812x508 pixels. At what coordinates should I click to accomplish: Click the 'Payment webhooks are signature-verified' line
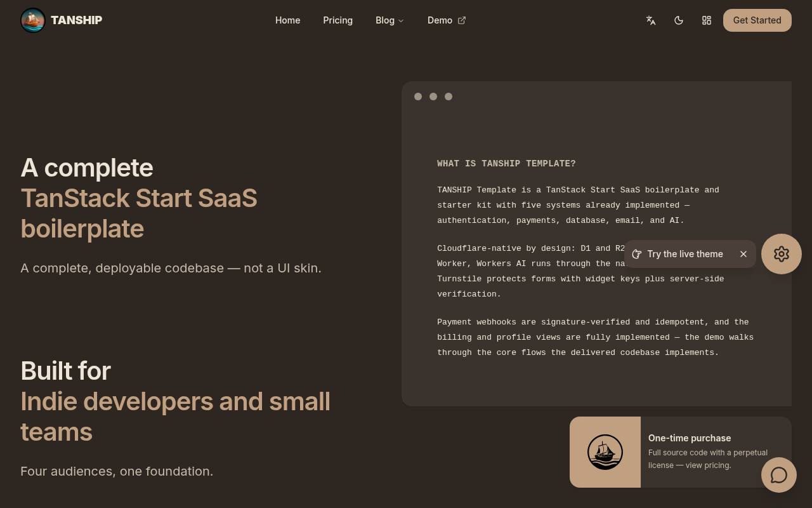[x=593, y=322]
